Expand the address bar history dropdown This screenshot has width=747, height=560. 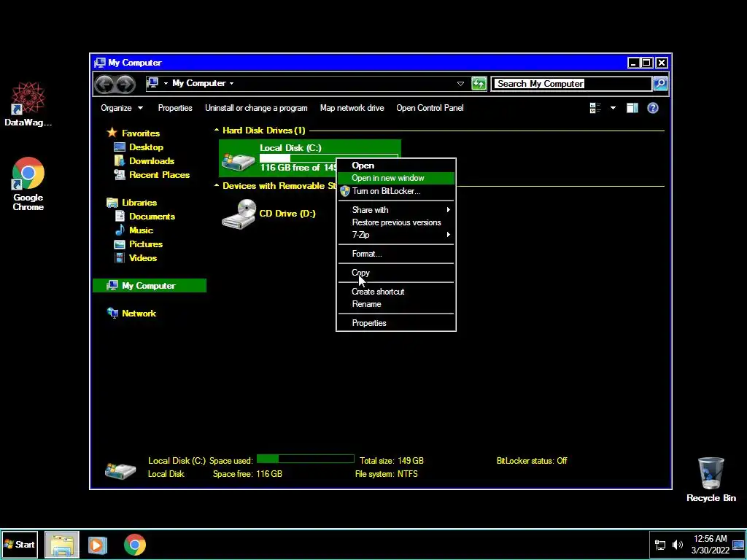tap(460, 84)
